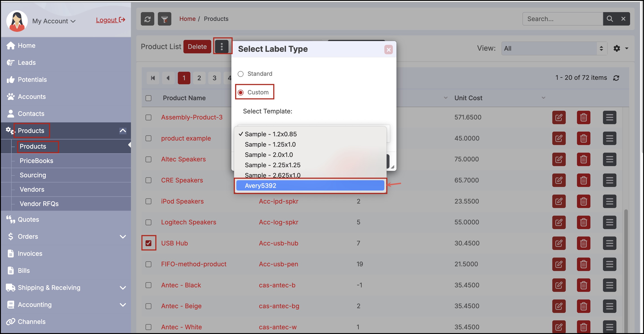Uncheck the USB Hub checkbox

148,243
